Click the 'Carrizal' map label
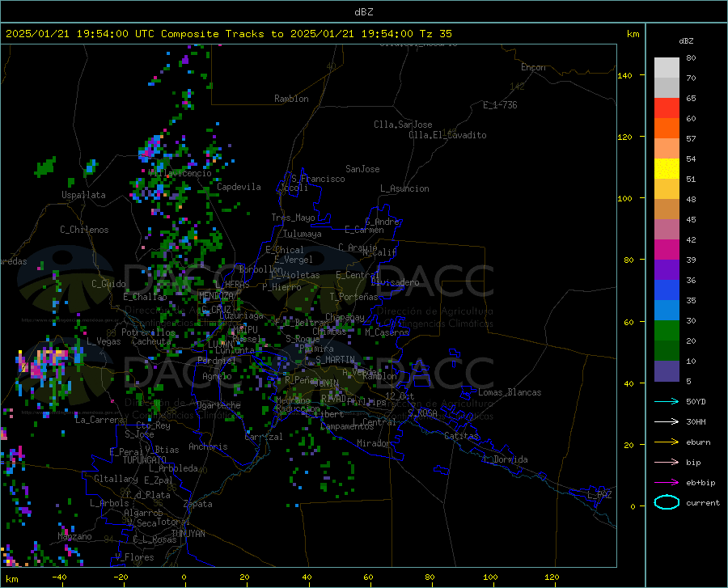 (x=264, y=437)
